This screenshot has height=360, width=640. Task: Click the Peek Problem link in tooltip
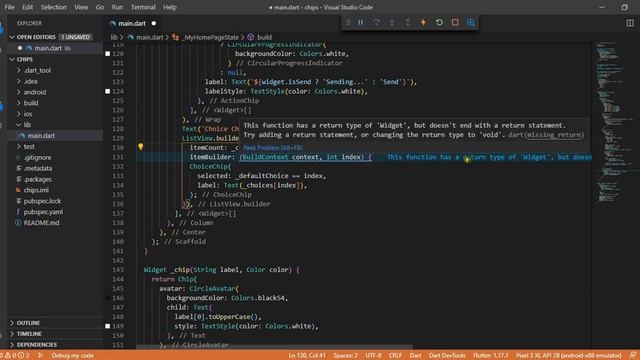pos(273,148)
